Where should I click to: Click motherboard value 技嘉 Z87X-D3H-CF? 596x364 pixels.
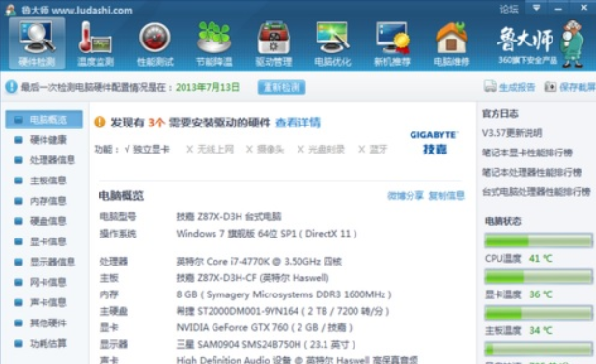(x=252, y=278)
